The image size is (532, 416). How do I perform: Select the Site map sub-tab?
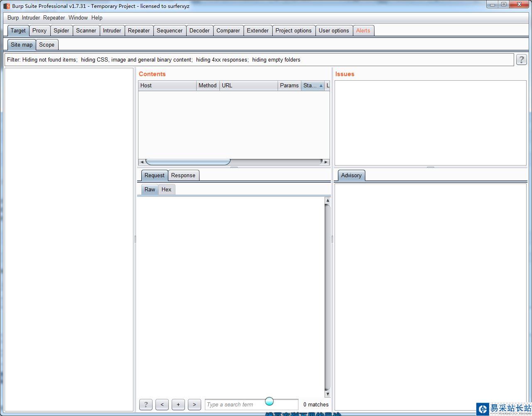[22, 45]
